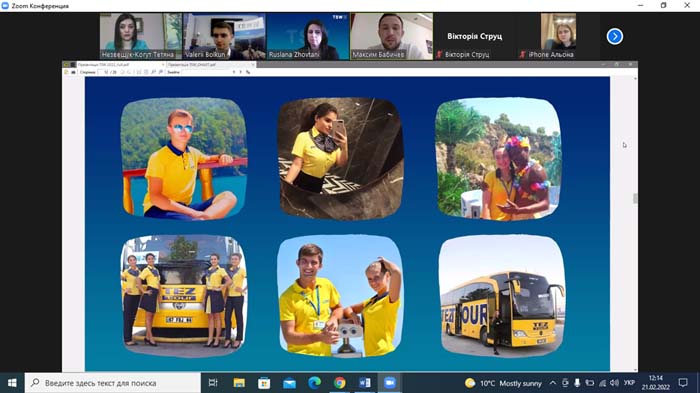Open Zoom app in taskbar
This screenshot has height=393, width=700.
(390, 383)
